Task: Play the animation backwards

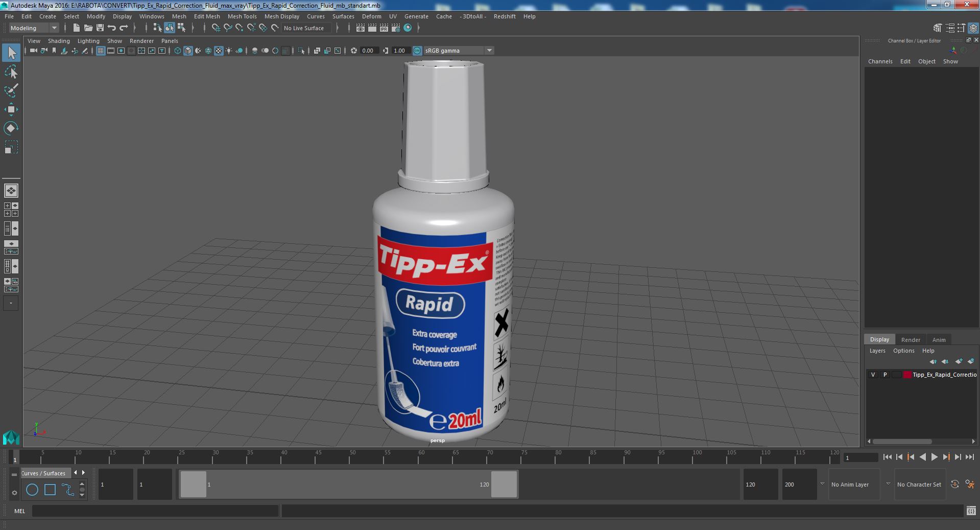Action: [922, 457]
